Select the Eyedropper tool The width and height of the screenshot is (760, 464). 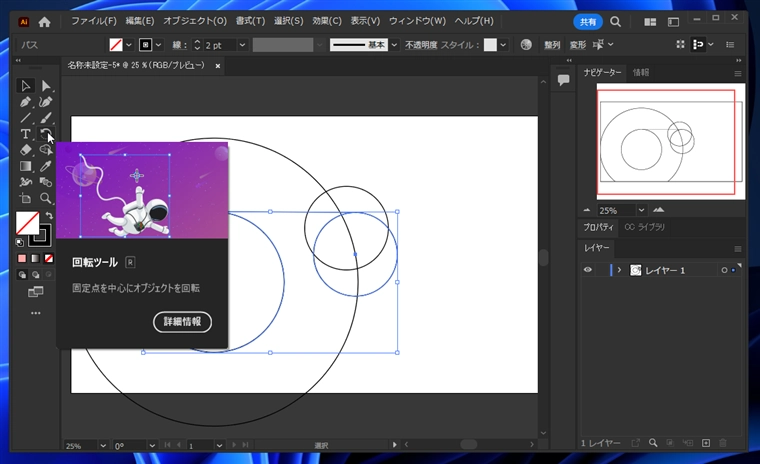coord(46,166)
